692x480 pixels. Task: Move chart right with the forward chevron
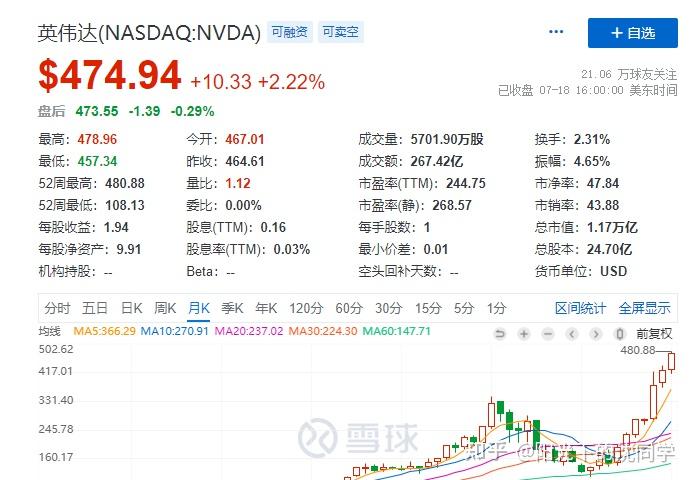[596, 334]
